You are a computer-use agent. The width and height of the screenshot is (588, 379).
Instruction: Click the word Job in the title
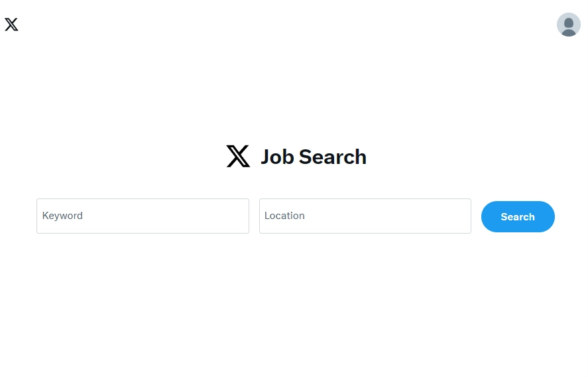pos(277,157)
